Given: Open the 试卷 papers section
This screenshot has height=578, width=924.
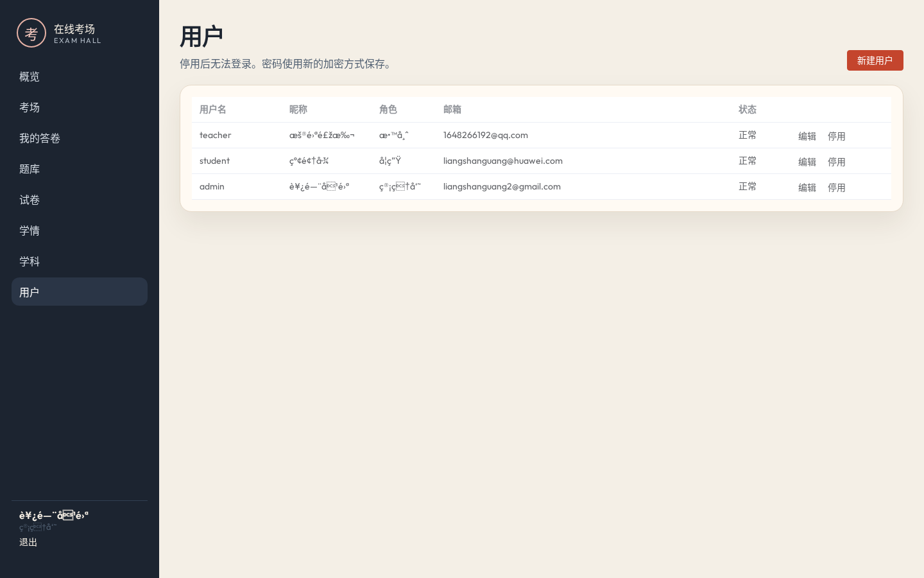Looking at the screenshot, I should point(80,200).
